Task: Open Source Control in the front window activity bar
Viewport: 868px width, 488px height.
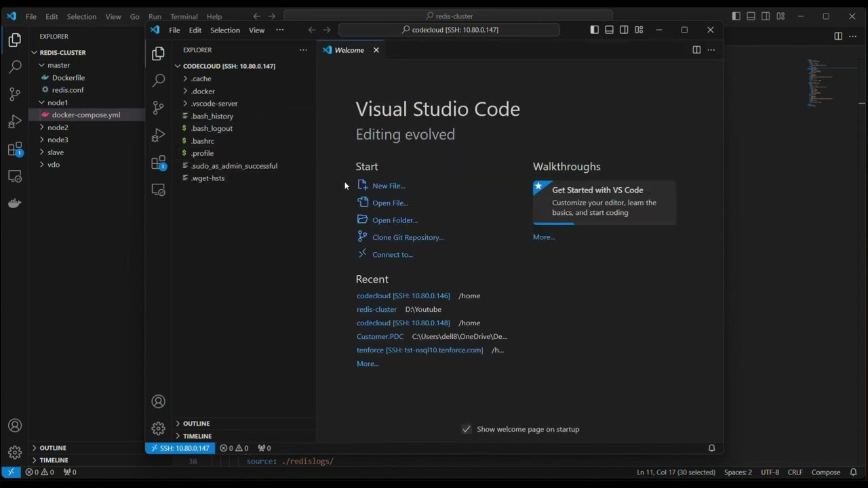Action: 158,108
